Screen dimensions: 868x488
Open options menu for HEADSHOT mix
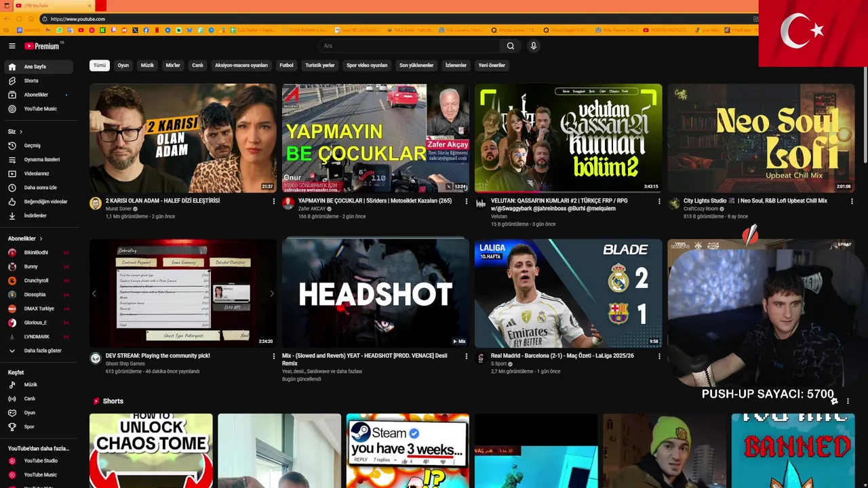466,356
